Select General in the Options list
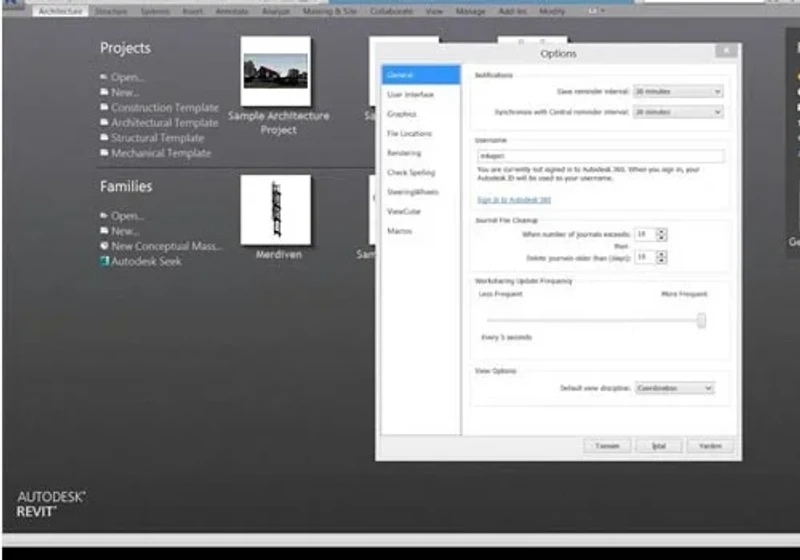This screenshot has width=800, height=560. [x=421, y=75]
